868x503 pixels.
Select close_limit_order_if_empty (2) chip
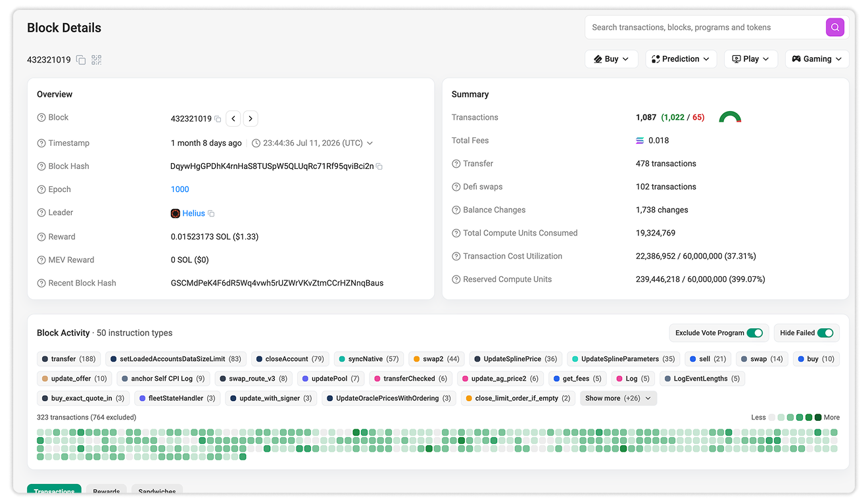click(518, 398)
